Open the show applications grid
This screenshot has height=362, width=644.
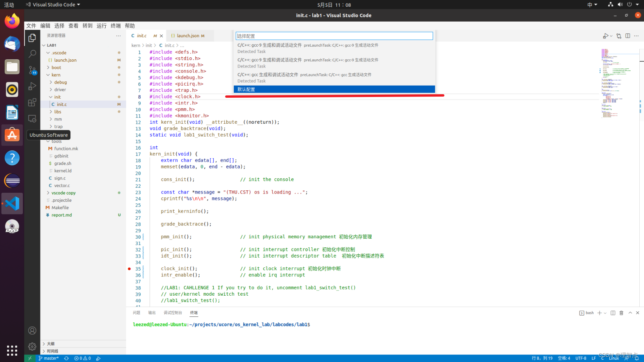tap(12, 350)
